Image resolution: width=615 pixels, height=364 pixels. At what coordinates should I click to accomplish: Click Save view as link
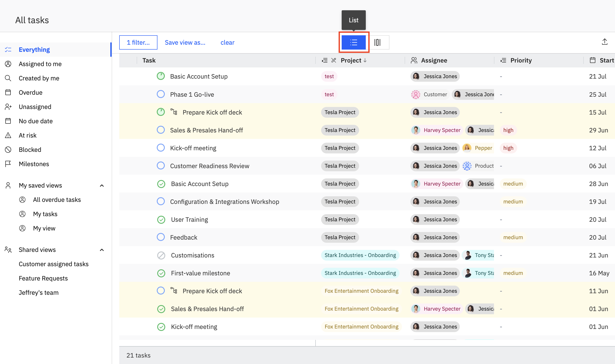click(185, 42)
